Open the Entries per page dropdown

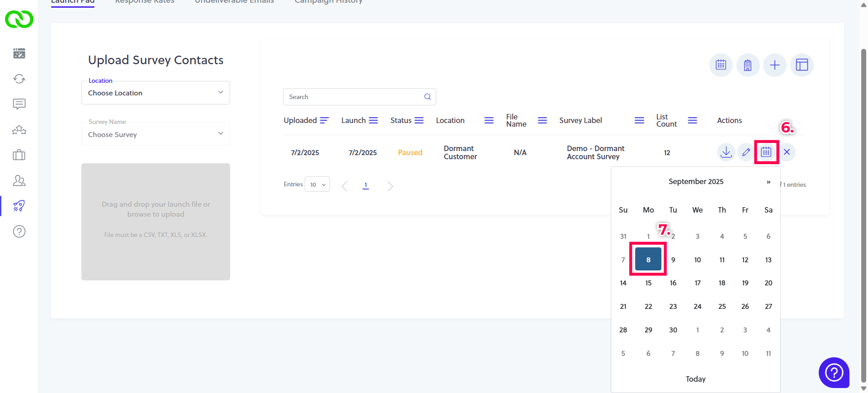317,185
